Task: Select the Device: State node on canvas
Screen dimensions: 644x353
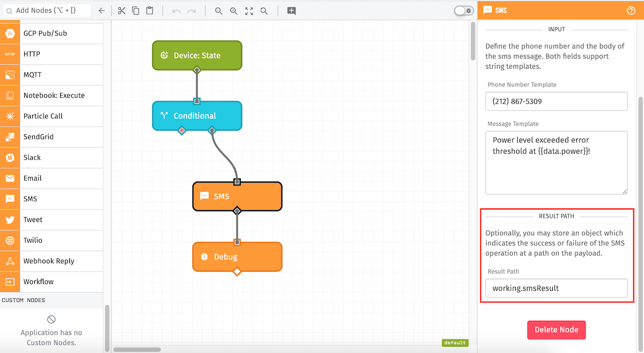Action: 197,55
